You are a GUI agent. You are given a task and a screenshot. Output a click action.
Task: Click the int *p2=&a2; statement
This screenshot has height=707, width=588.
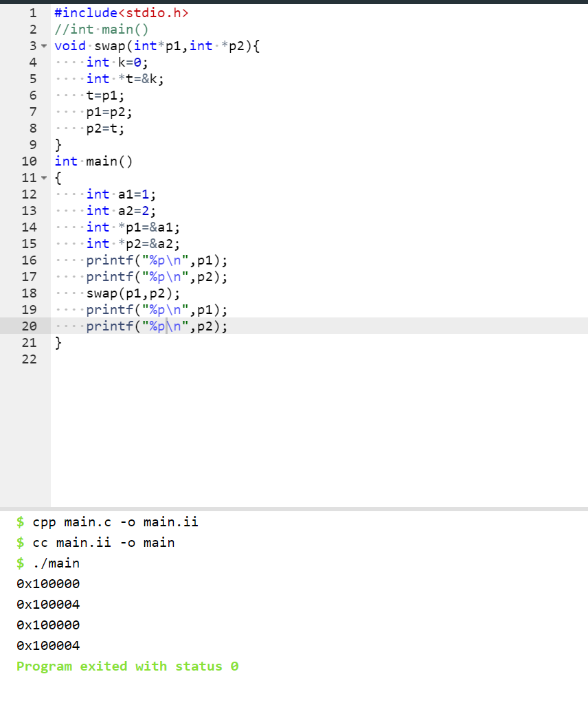133,244
